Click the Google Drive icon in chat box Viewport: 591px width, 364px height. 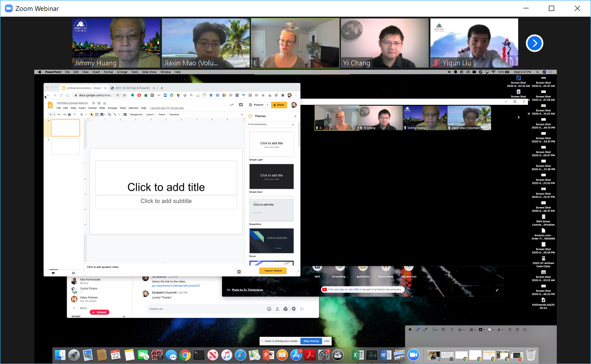click(286, 309)
